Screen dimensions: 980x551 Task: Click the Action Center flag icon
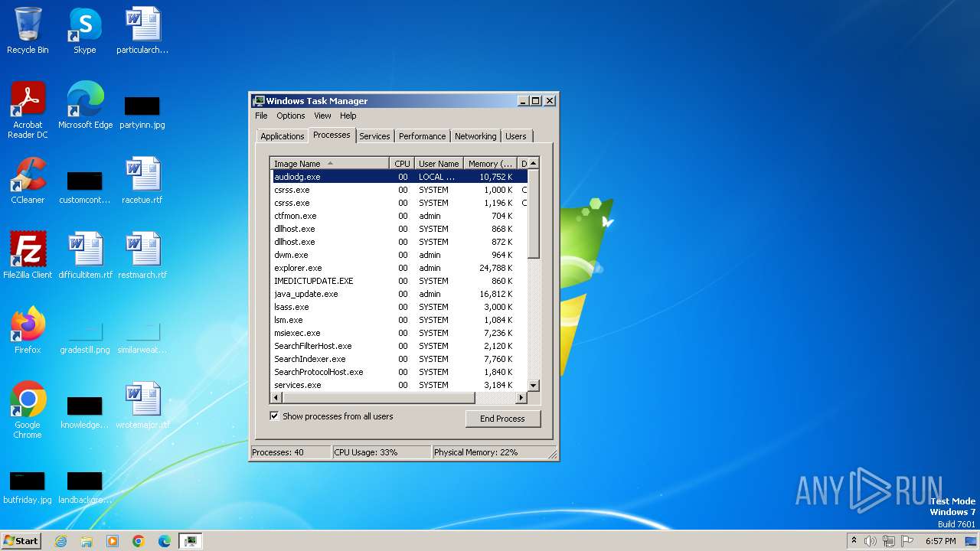907,541
